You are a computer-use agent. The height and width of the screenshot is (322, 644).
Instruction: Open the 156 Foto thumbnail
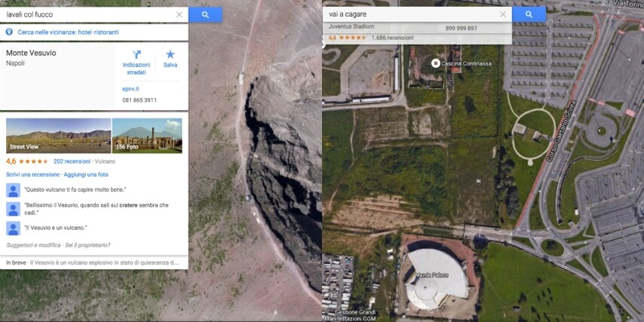coord(147,136)
